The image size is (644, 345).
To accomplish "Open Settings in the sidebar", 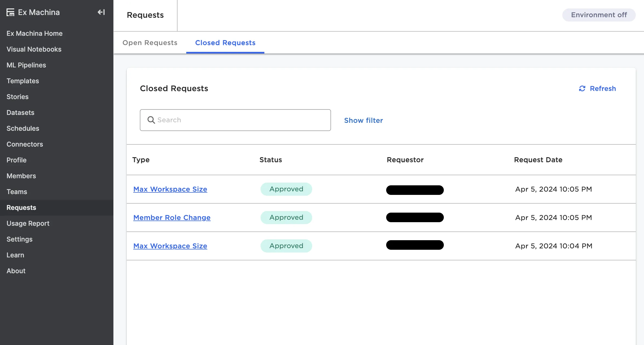I will click(19, 239).
